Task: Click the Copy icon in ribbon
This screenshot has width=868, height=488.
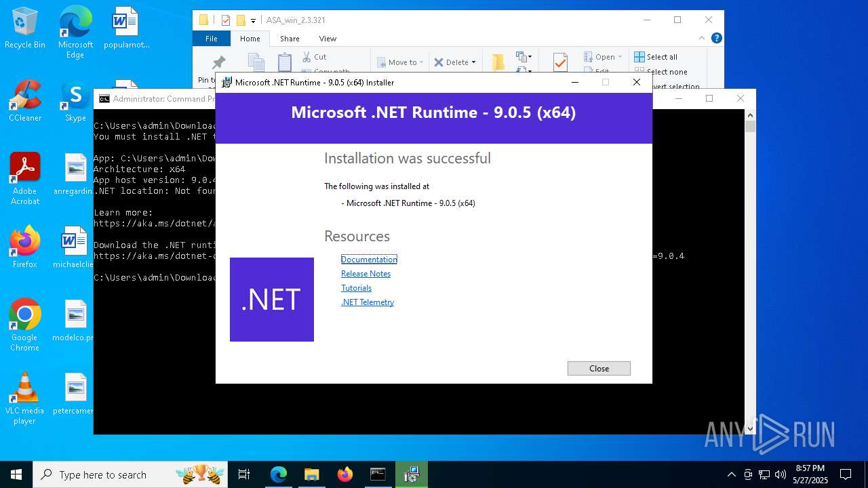Action: point(256,62)
